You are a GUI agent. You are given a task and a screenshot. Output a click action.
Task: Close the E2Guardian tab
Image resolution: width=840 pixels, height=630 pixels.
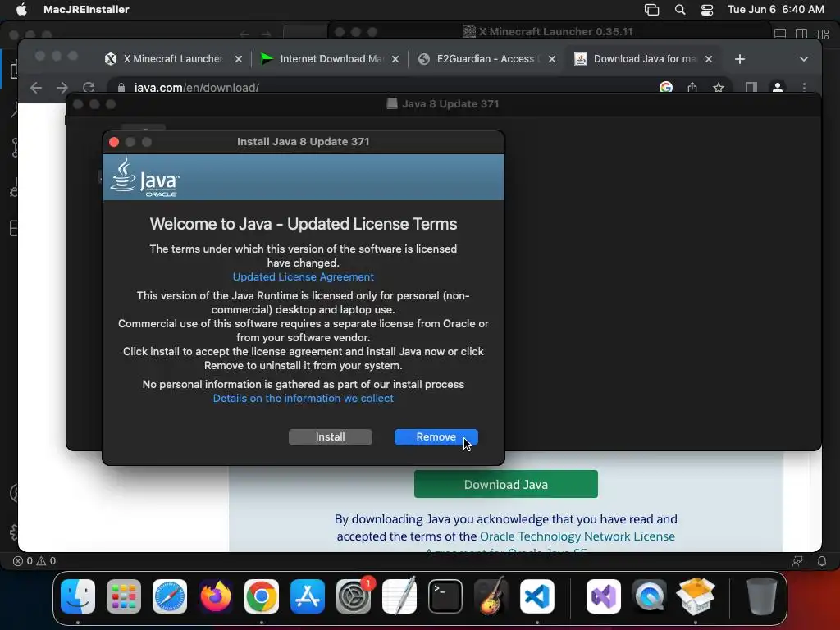[x=552, y=59]
